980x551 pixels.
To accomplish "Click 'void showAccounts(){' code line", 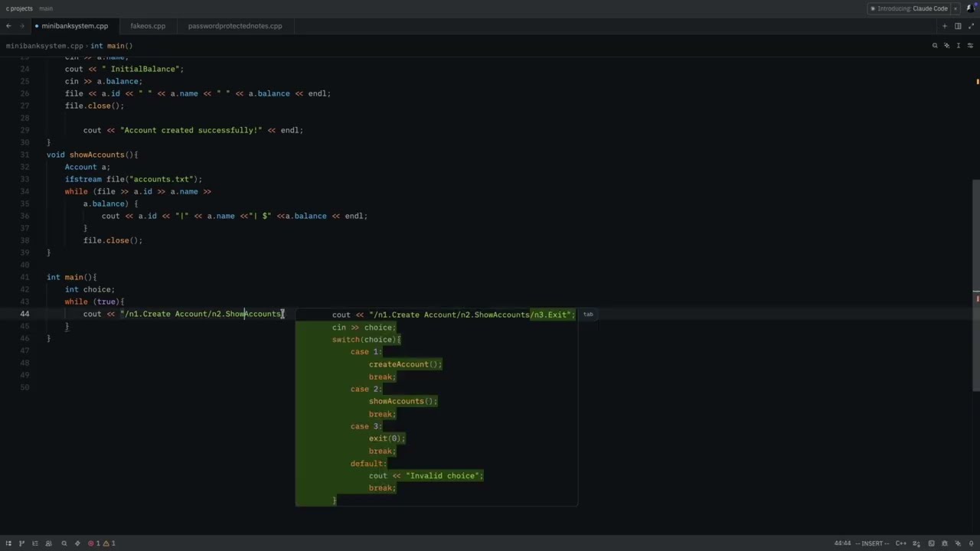I will point(92,155).
